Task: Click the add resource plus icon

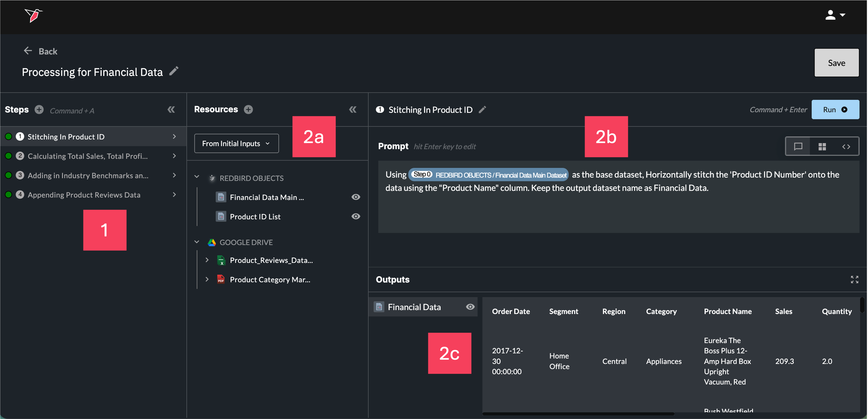Action: click(x=248, y=109)
